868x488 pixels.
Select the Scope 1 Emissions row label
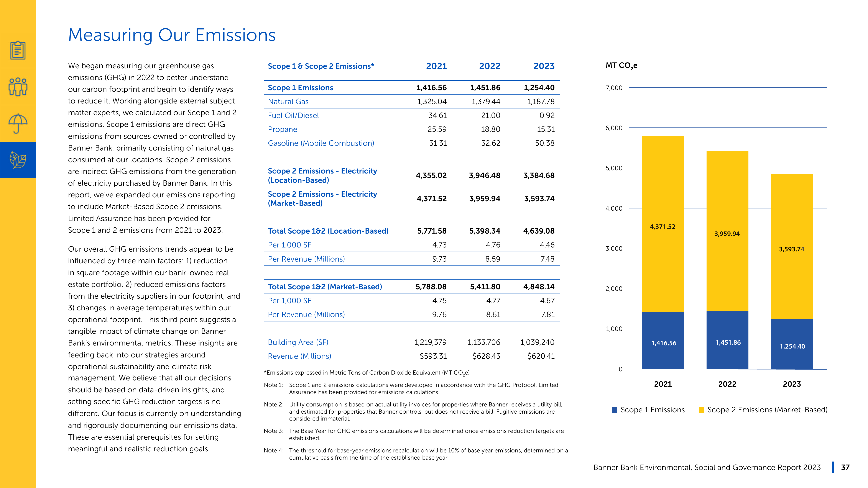click(300, 88)
